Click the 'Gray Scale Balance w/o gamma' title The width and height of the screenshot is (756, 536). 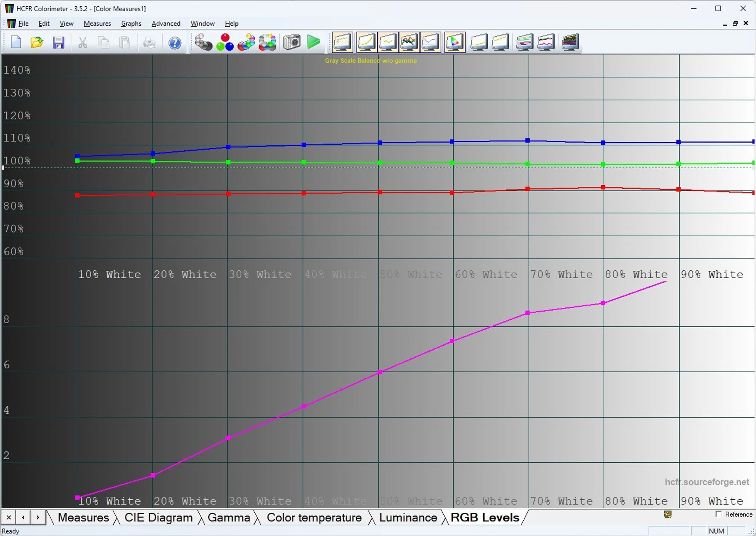371,61
